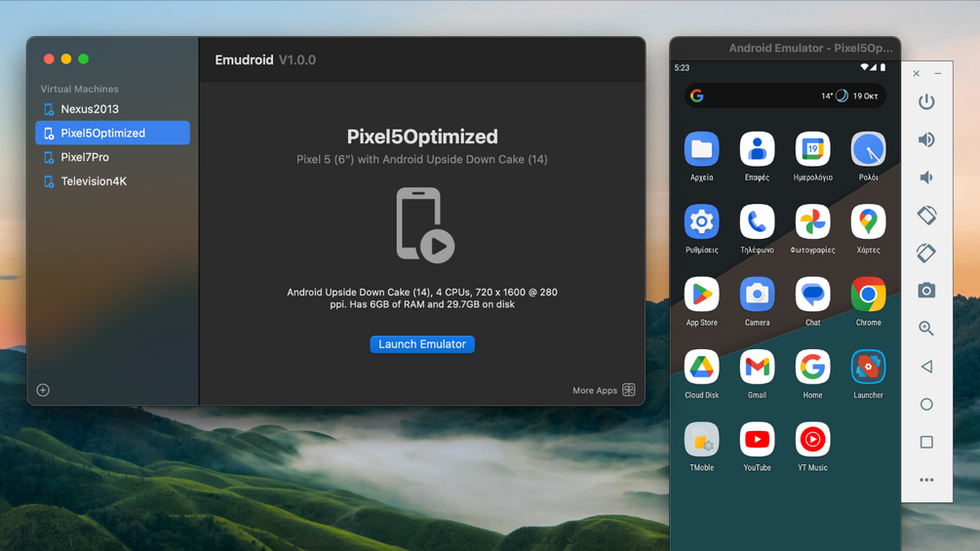This screenshot has width=980, height=551.
Task: Select Television4K virtual machine
Action: click(112, 181)
